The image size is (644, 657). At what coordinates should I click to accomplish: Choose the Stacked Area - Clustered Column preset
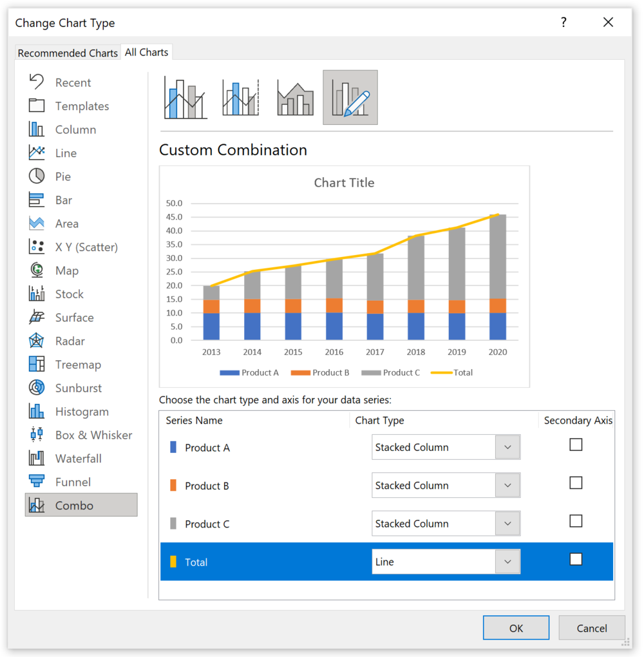click(x=294, y=95)
